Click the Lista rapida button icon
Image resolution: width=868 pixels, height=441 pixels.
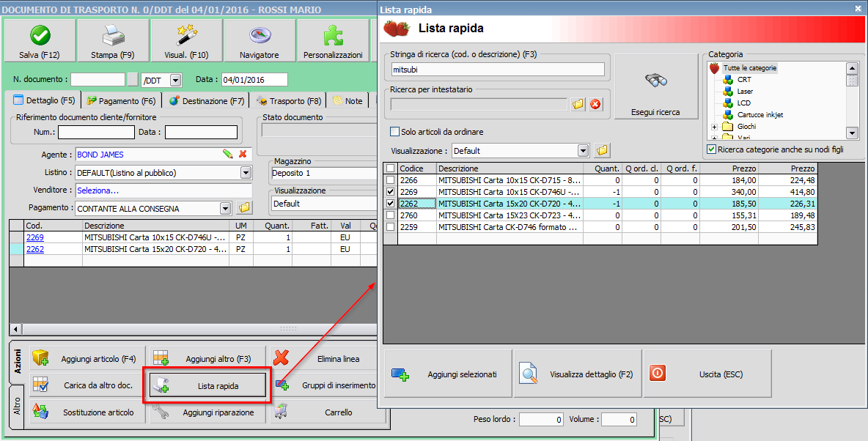(x=161, y=385)
